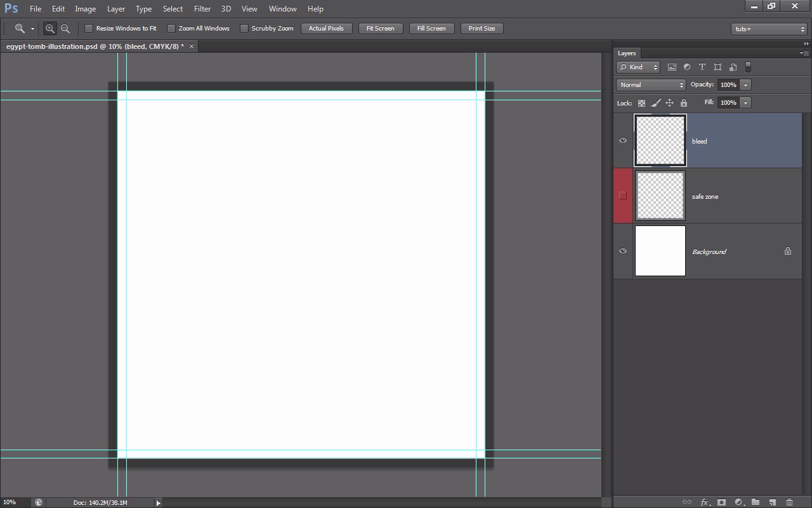
Task: Click the Fit Screen button
Action: pos(381,29)
